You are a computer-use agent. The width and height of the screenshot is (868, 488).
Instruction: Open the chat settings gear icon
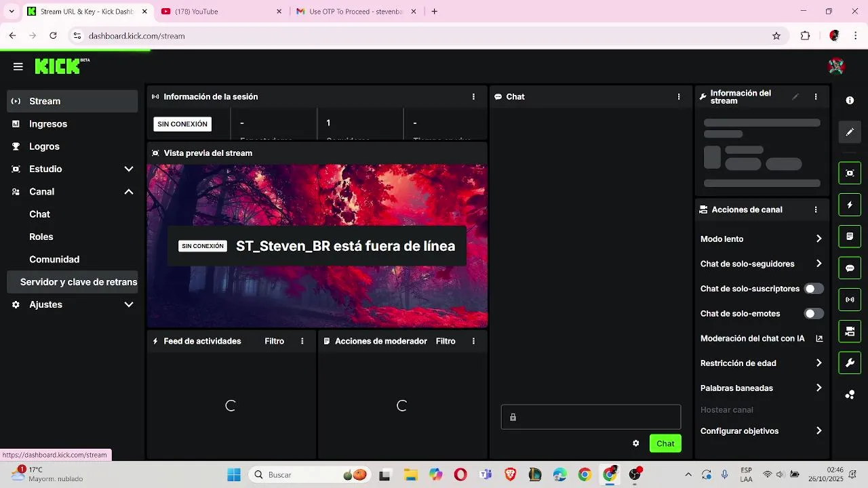(635, 443)
